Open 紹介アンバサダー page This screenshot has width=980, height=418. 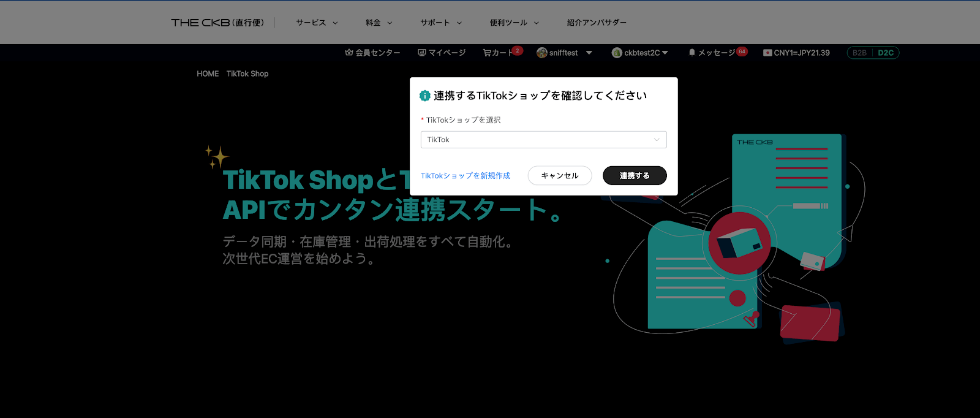tap(597, 23)
